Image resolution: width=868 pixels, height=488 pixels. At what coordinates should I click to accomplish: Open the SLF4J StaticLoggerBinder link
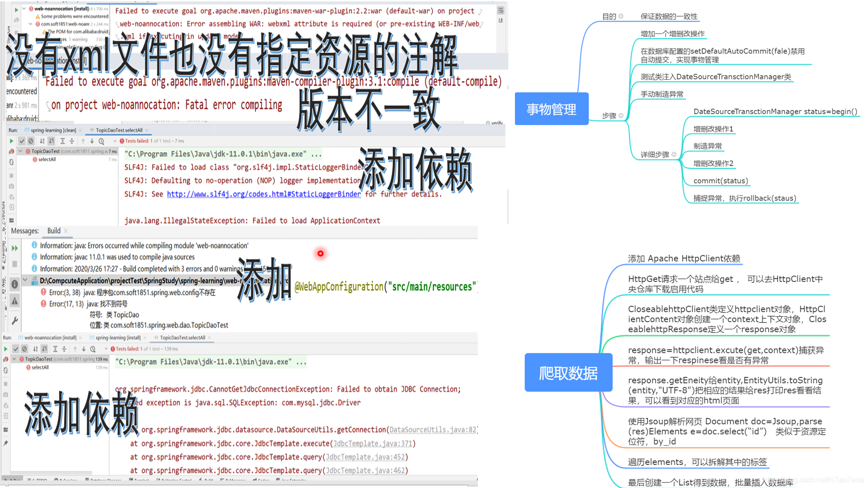264,194
